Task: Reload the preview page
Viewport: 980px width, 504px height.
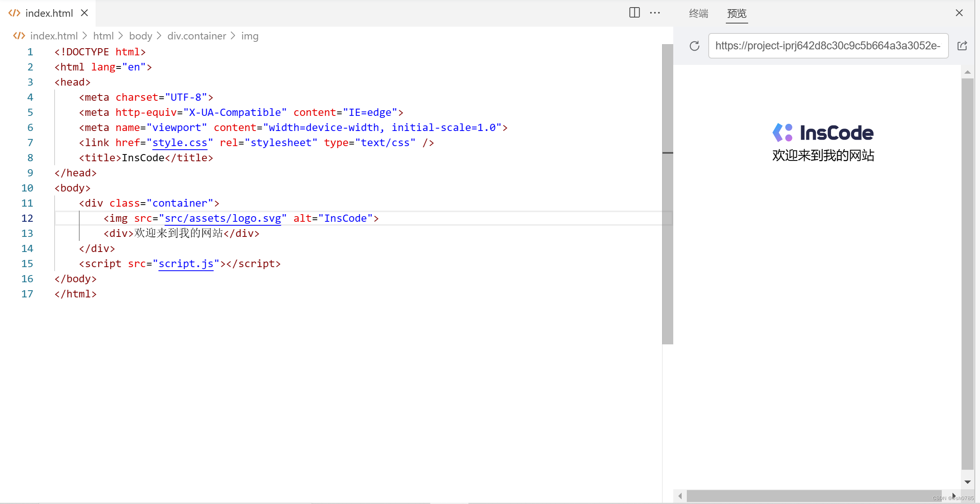Action: (694, 46)
